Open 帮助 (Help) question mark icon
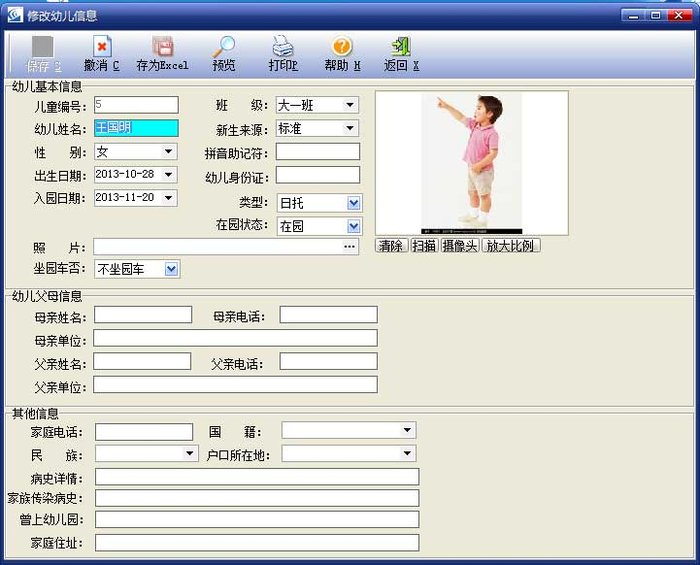The image size is (700, 565). coord(342,47)
